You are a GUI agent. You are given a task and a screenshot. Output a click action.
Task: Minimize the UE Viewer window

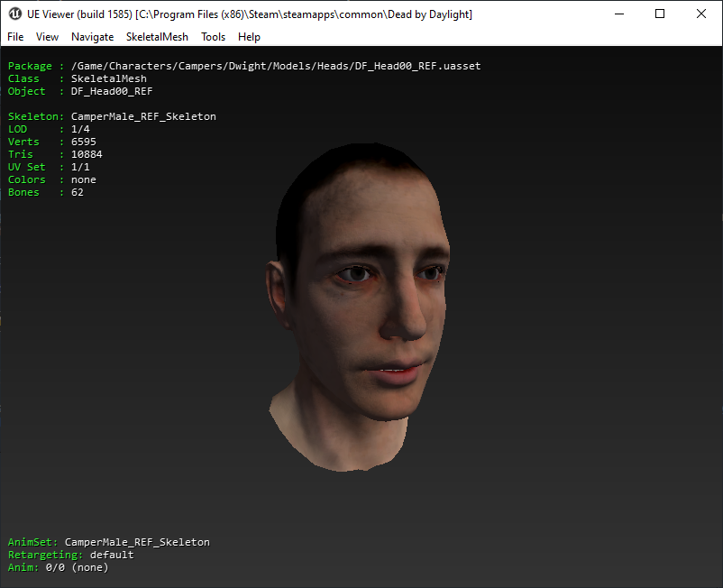(x=619, y=14)
